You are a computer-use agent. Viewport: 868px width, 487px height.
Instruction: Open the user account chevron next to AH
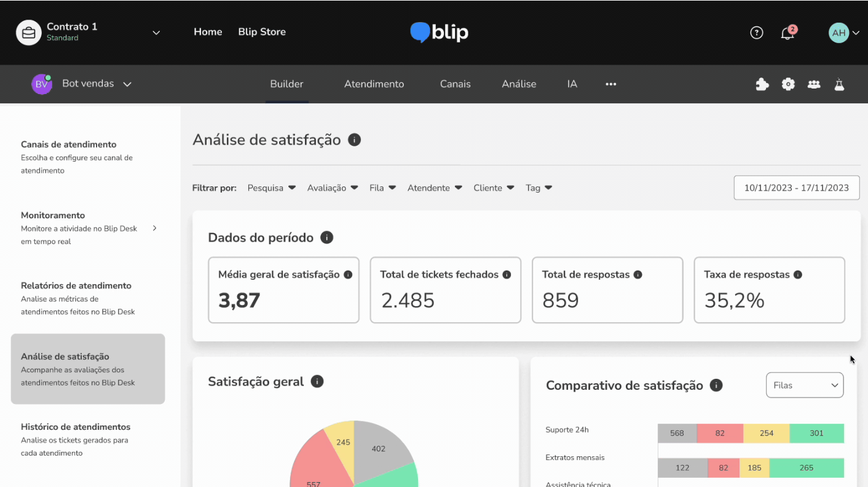pos(856,33)
